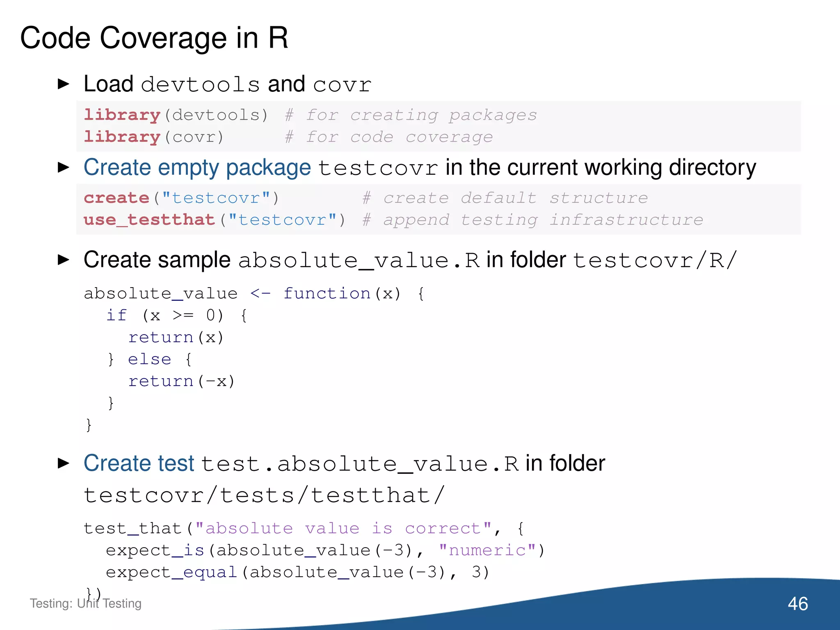Screen dimensions: 840x630
Task: Click the blue text Create test
Action: (139, 463)
